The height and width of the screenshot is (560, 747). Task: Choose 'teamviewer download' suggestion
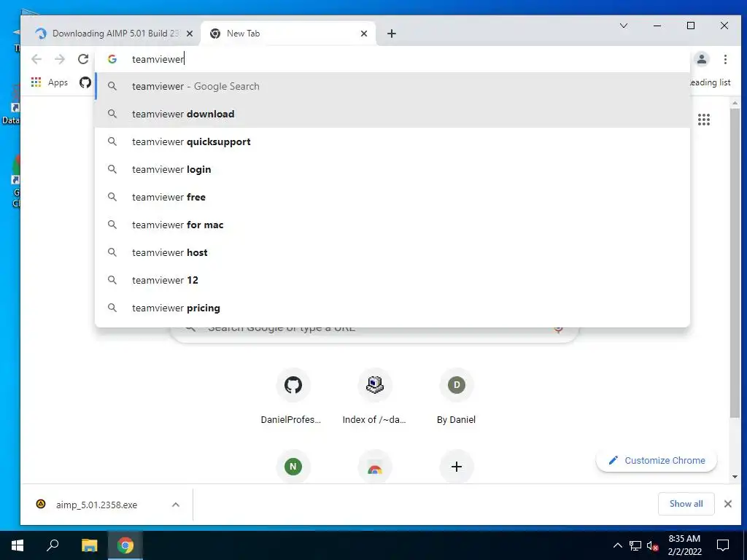tap(392, 114)
